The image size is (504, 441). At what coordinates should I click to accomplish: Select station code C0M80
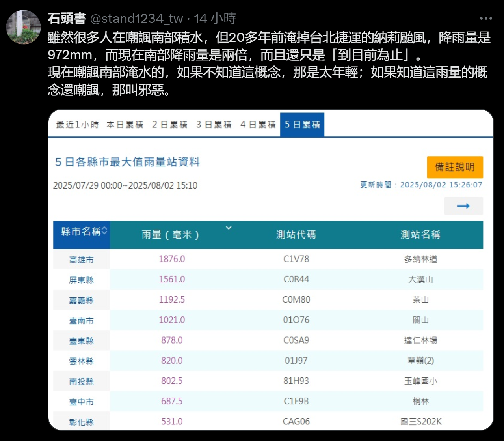click(296, 299)
